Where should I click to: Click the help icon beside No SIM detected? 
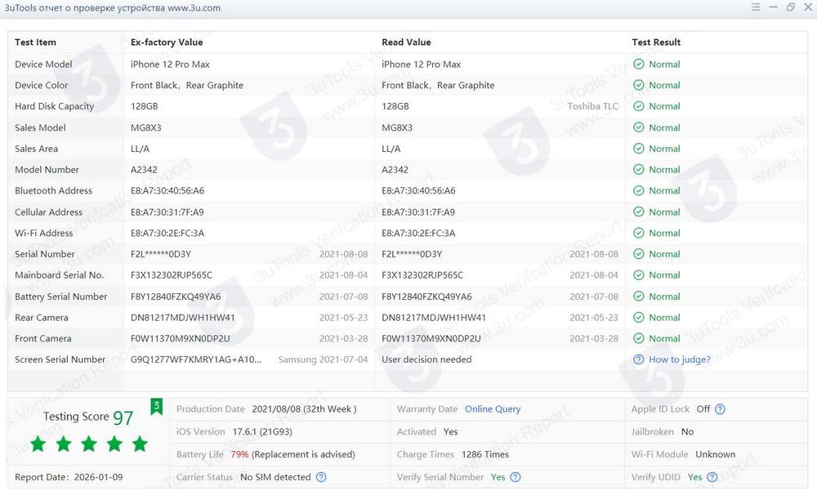click(321, 477)
